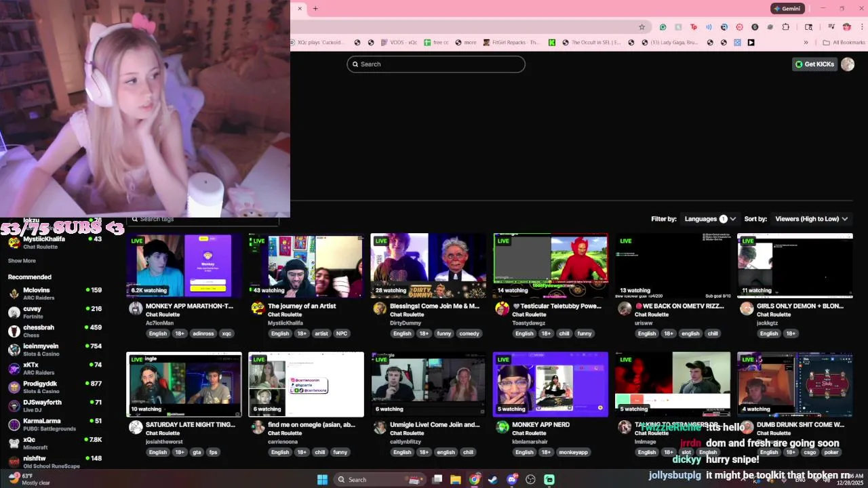Open jackkgtz streamer avatar
Screen dimensions: 868x488
pos(747,308)
